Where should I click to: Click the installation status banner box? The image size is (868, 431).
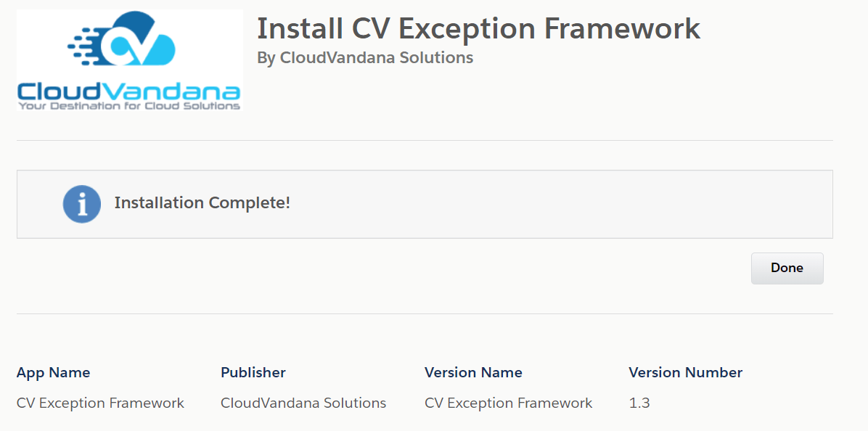click(425, 204)
